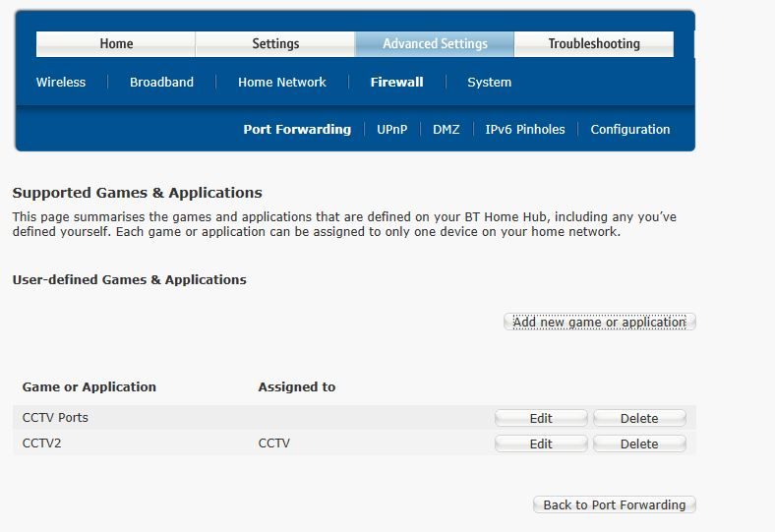This screenshot has width=775, height=532.
Task: Edit the CCTV2 entry
Action: pos(541,443)
